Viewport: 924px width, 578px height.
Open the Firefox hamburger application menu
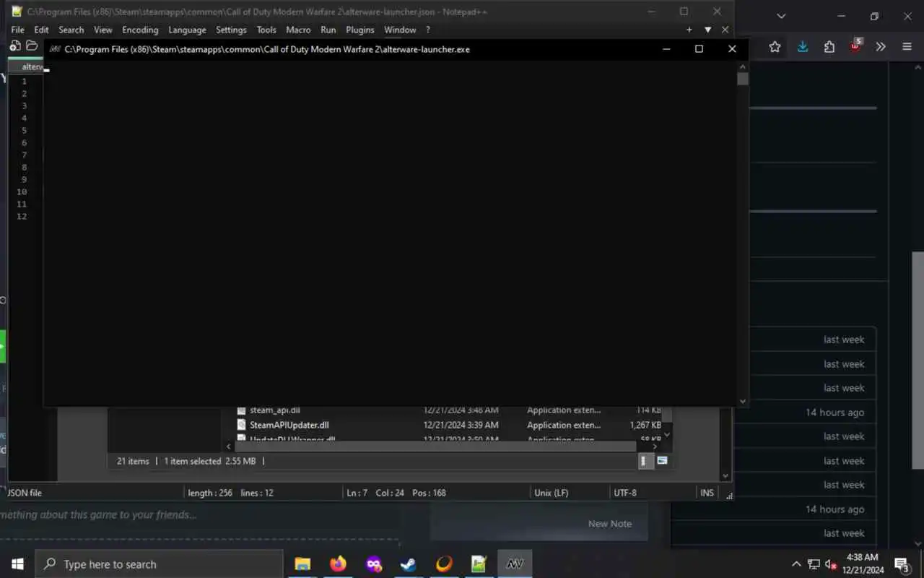tap(907, 46)
